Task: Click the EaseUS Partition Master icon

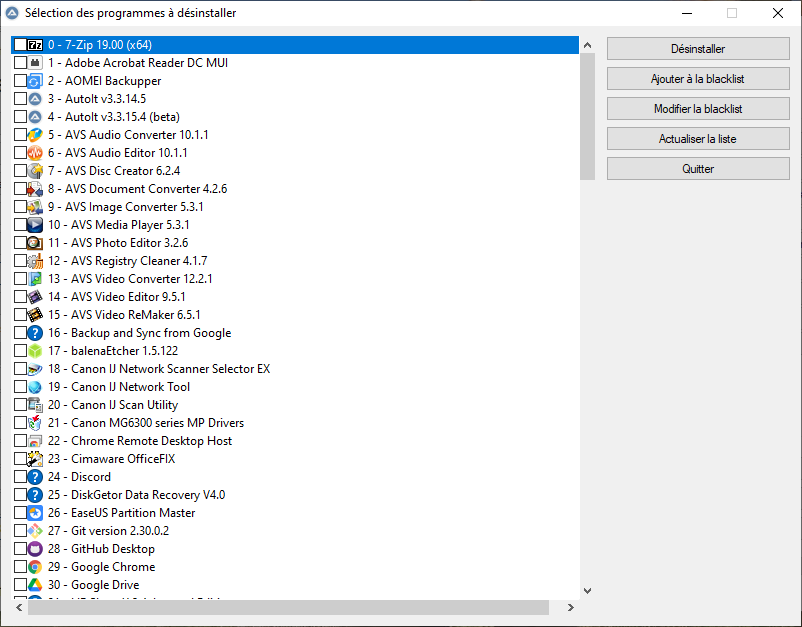Action: pos(35,513)
